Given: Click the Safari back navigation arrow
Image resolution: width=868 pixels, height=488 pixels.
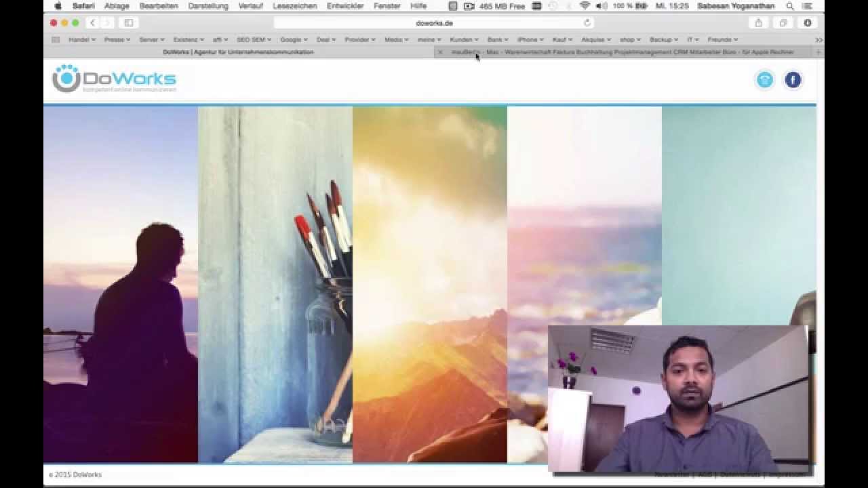Looking at the screenshot, I should [93, 22].
